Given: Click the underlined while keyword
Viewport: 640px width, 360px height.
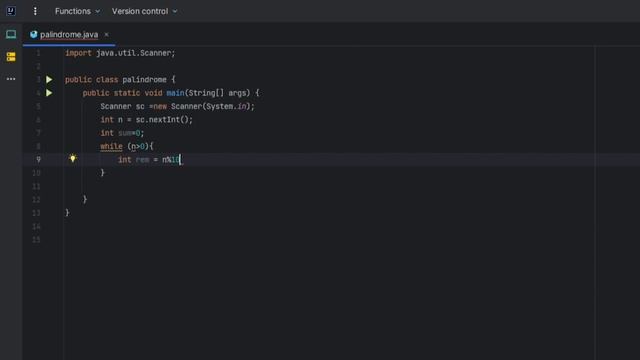Looking at the screenshot, I should pos(111,146).
